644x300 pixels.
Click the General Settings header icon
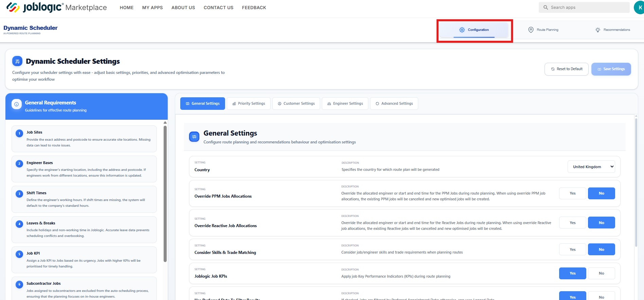(x=194, y=137)
